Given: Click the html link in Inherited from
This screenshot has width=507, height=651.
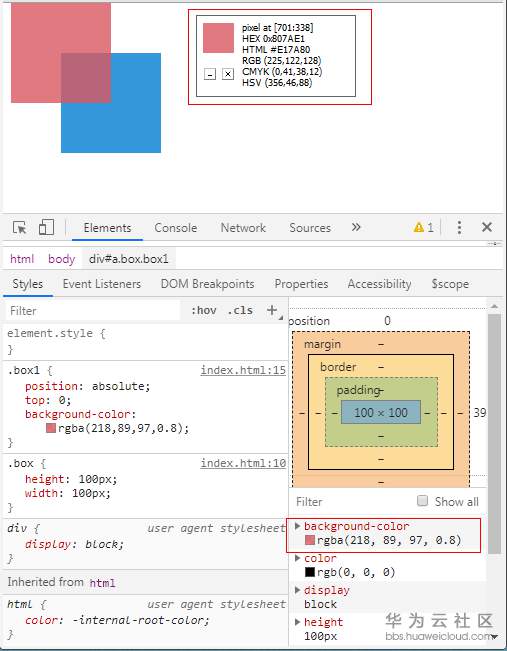Looking at the screenshot, I should pos(102,583).
